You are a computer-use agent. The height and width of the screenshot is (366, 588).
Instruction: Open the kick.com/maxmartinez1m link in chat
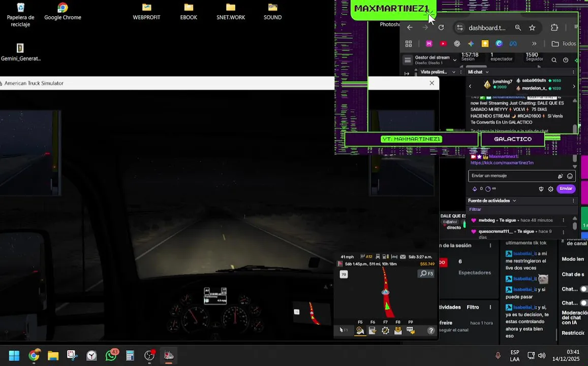point(502,163)
